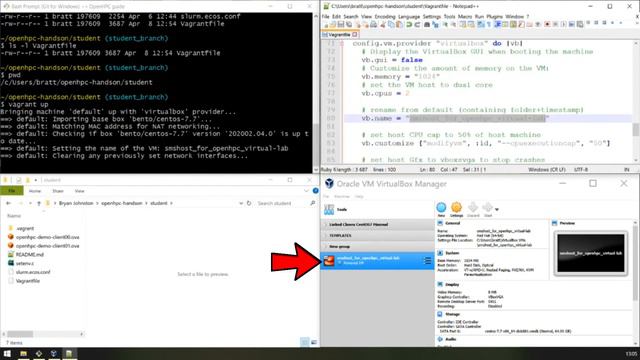Open the Storage section header in VirtualBox details

(452, 314)
